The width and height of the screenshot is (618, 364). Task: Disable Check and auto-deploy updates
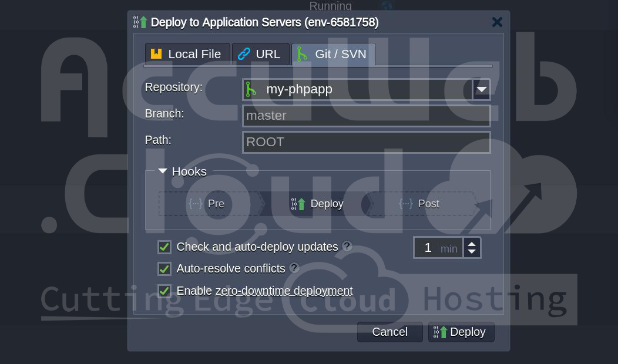pyautogui.click(x=164, y=247)
